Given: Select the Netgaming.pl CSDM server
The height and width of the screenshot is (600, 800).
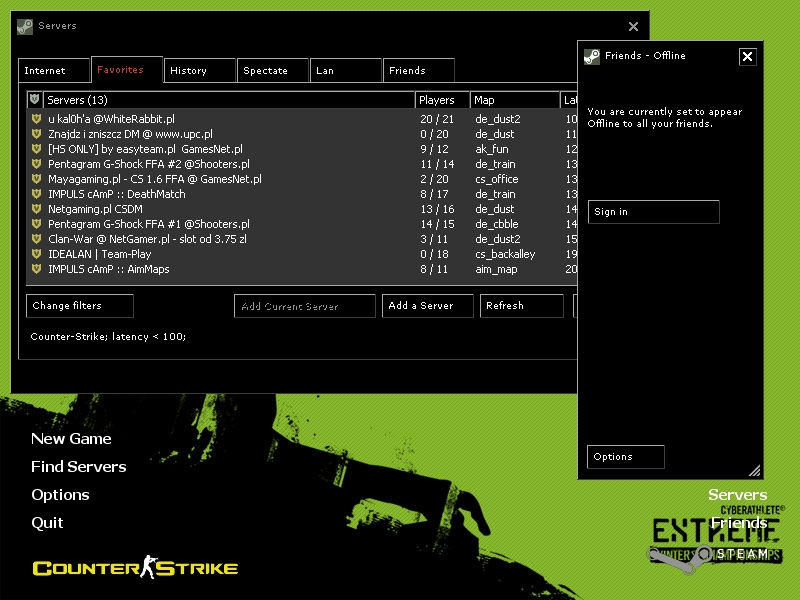Looking at the screenshot, I should point(302,209).
